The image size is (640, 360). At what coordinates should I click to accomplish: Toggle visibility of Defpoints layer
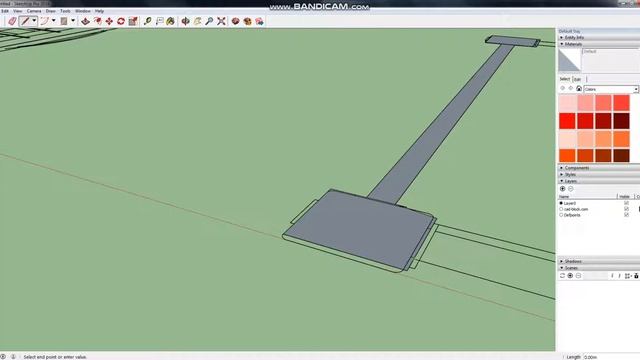626,215
